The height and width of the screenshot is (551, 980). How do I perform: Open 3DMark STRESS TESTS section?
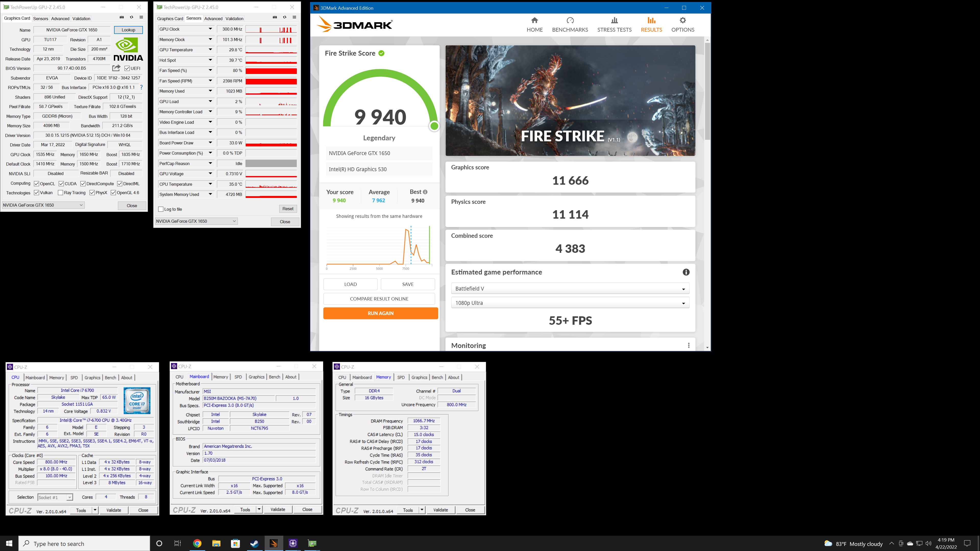coord(614,25)
